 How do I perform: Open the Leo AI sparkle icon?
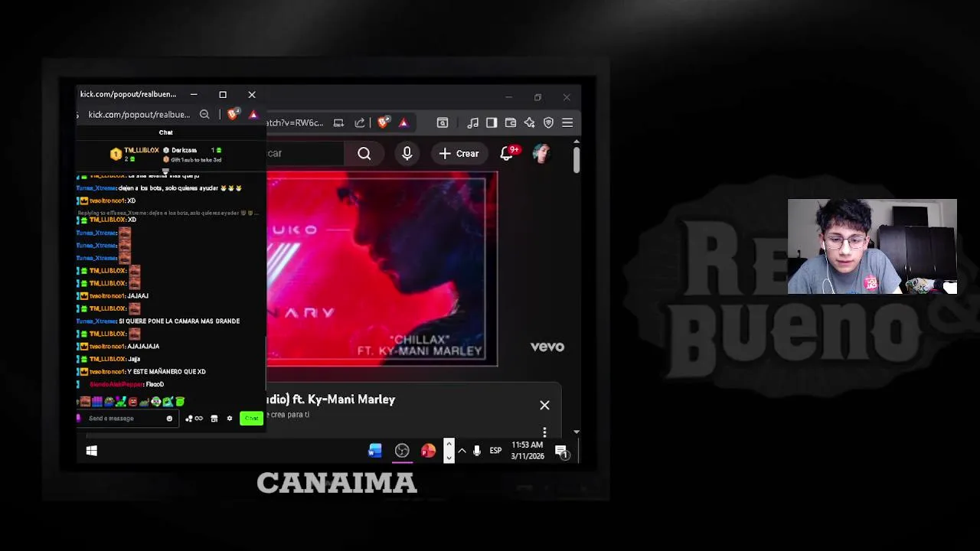click(530, 122)
